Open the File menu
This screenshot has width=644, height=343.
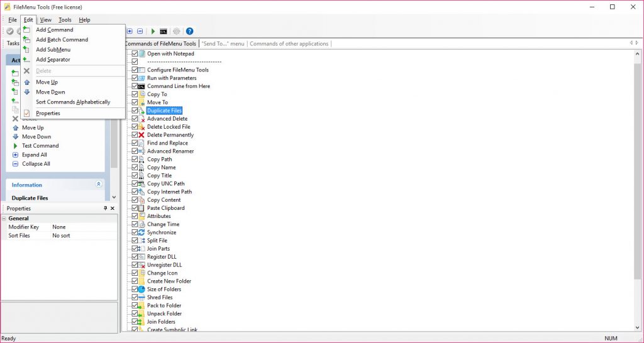pyautogui.click(x=13, y=19)
